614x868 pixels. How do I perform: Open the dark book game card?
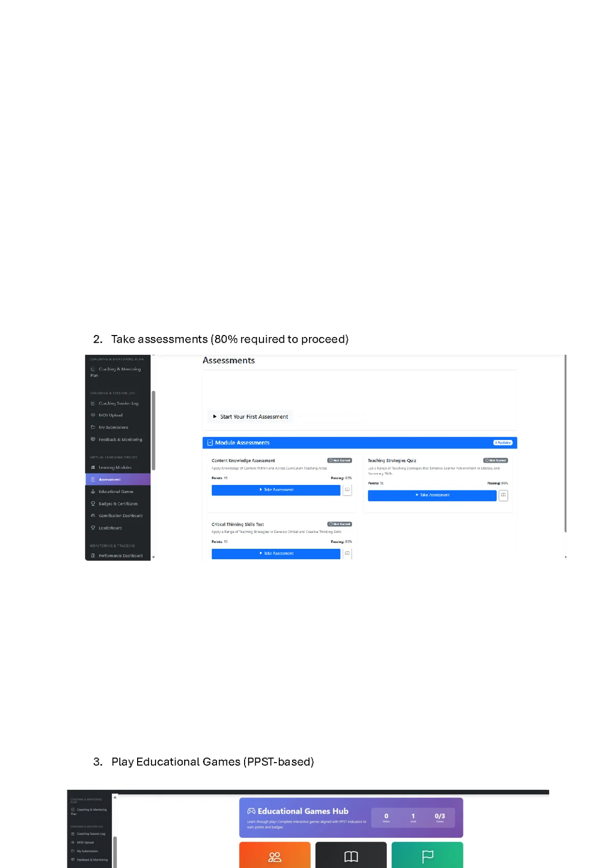351,856
